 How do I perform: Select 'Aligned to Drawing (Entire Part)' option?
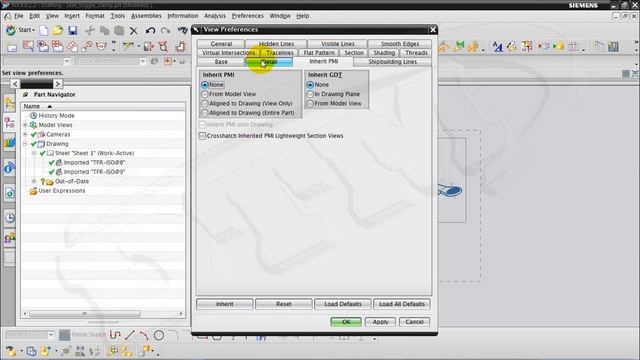pyautogui.click(x=205, y=113)
